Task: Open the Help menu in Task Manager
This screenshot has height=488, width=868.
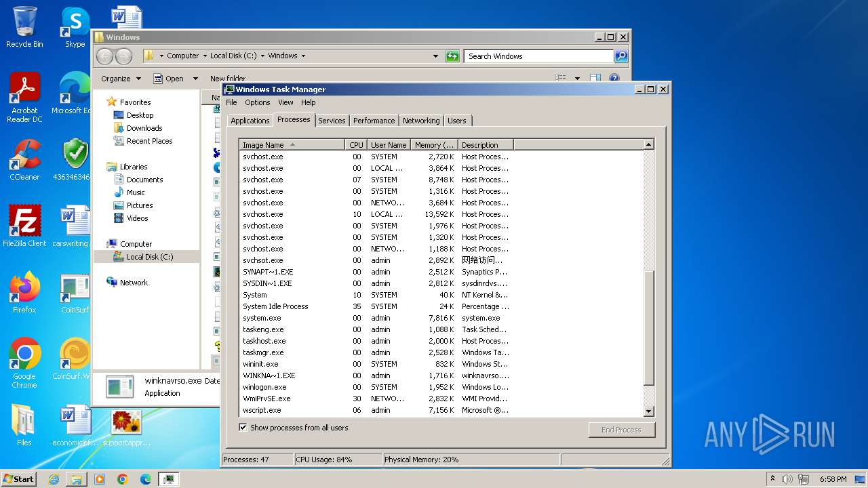Action: pos(309,102)
